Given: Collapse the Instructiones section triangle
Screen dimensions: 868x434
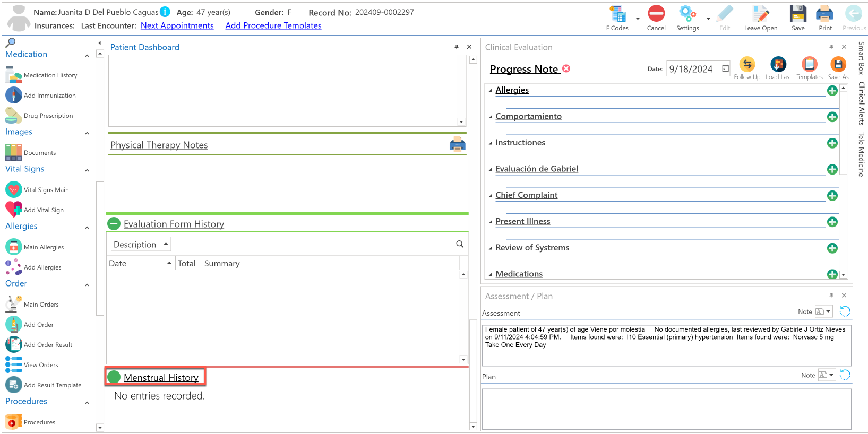Looking at the screenshot, I should 491,143.
